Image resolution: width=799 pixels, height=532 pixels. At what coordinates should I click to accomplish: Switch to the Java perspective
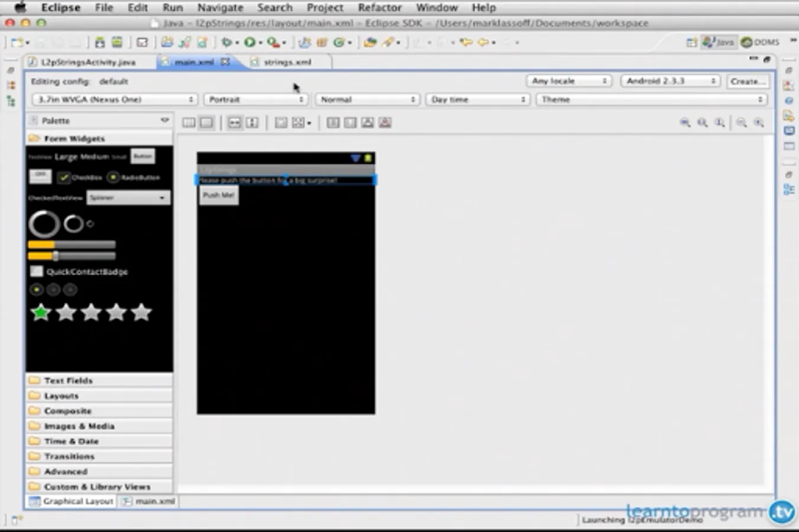pyautogui.click(x=719, y=43)
